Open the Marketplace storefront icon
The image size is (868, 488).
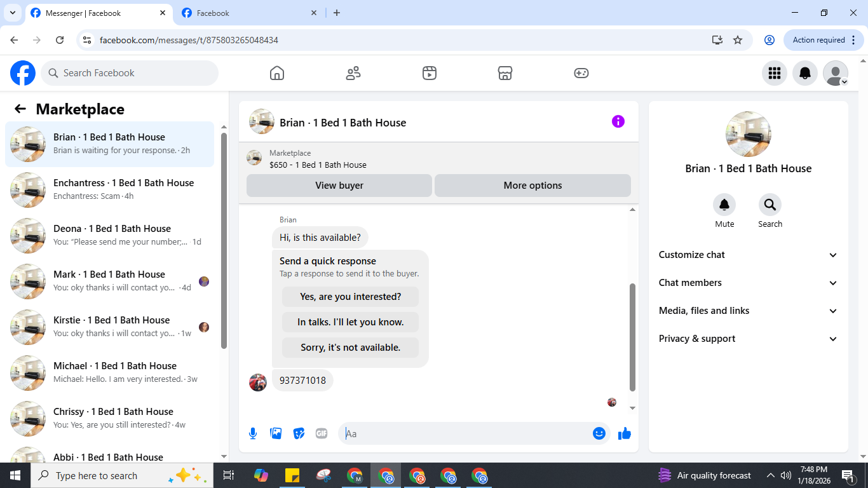point(505,73)
